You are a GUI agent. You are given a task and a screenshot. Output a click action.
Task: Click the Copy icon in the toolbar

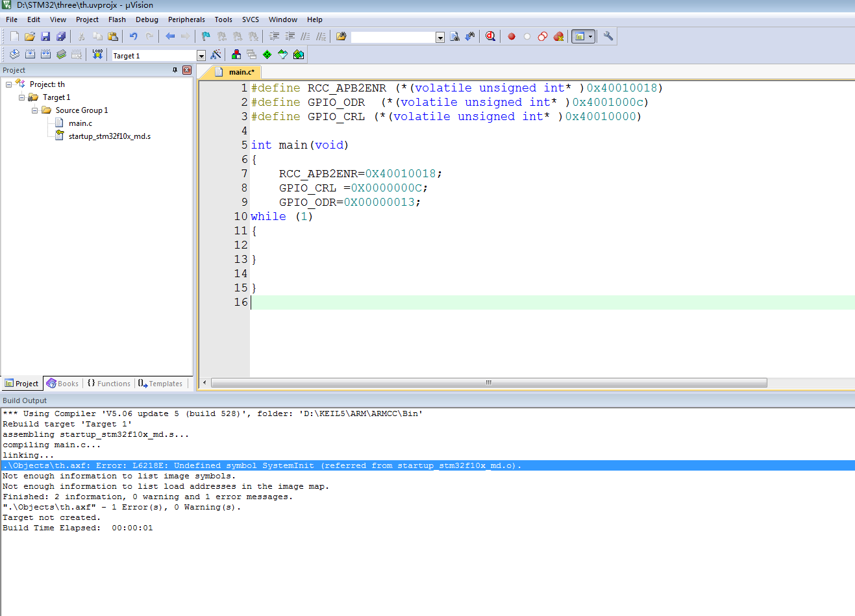coord(97,36)
